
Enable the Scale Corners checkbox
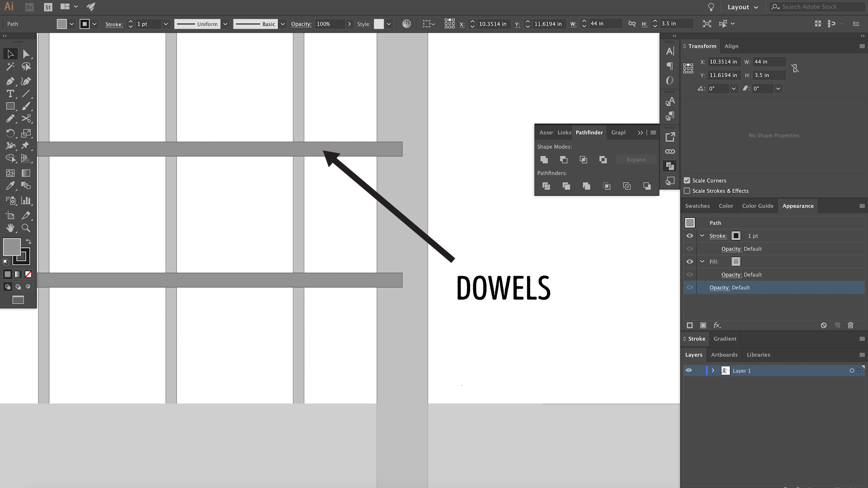pyautogui.click(x=687, y=180)
